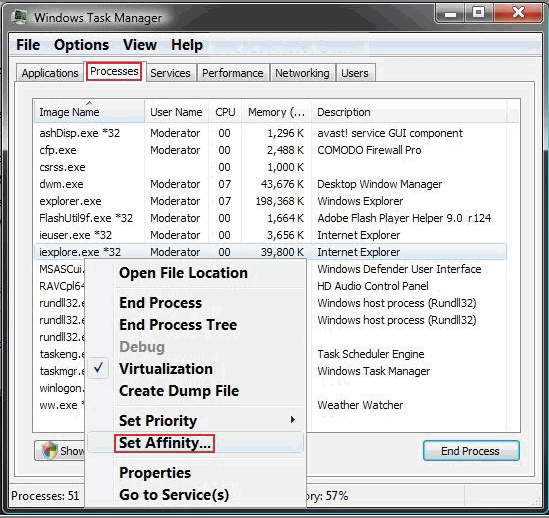Switch to the Services tab

(171, 73)
